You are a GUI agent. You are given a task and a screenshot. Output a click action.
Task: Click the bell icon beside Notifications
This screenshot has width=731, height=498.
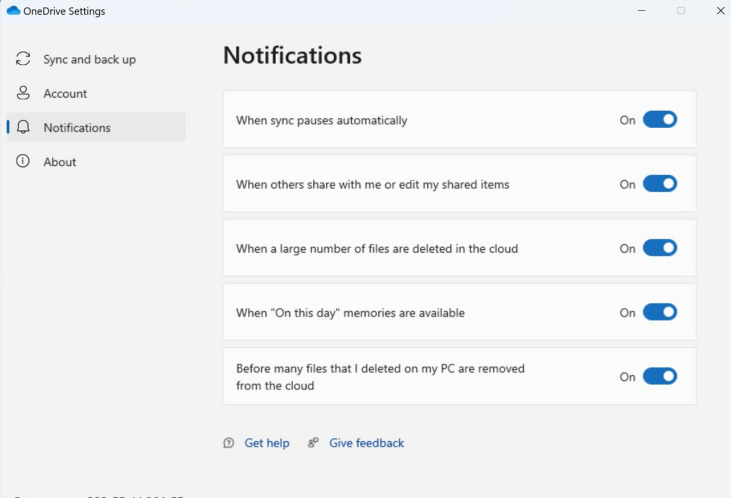(x=23, y=127)
